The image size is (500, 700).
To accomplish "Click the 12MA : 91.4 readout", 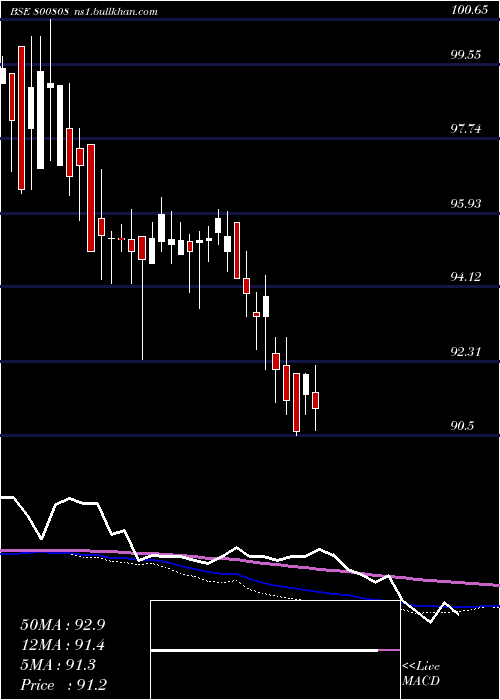I will (63, 645).
